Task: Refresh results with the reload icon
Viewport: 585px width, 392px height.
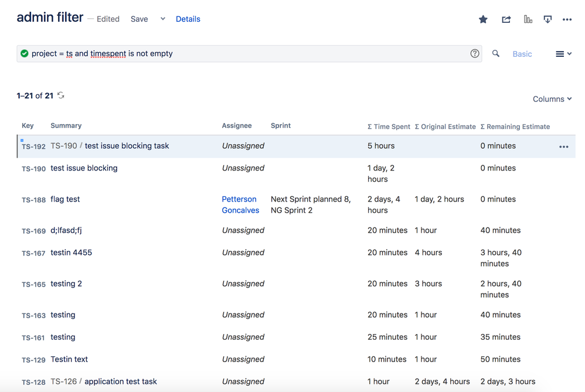Action: pos(61,96)
